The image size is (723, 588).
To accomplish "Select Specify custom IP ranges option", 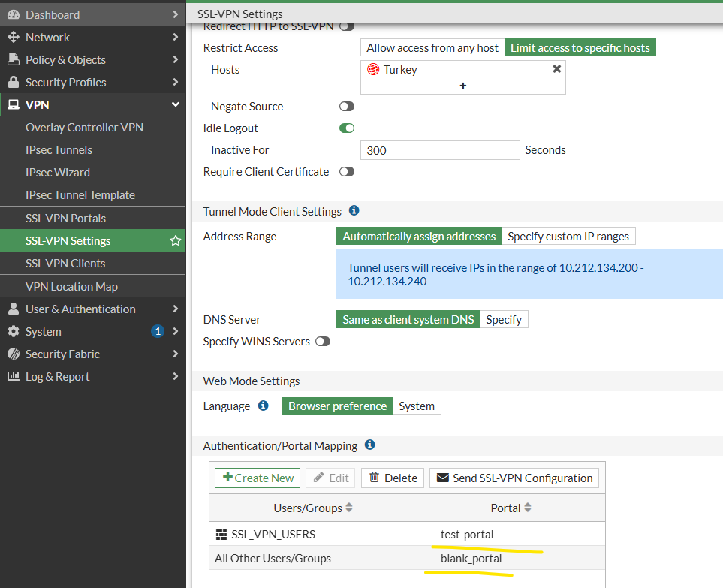I will coord(568,236).
